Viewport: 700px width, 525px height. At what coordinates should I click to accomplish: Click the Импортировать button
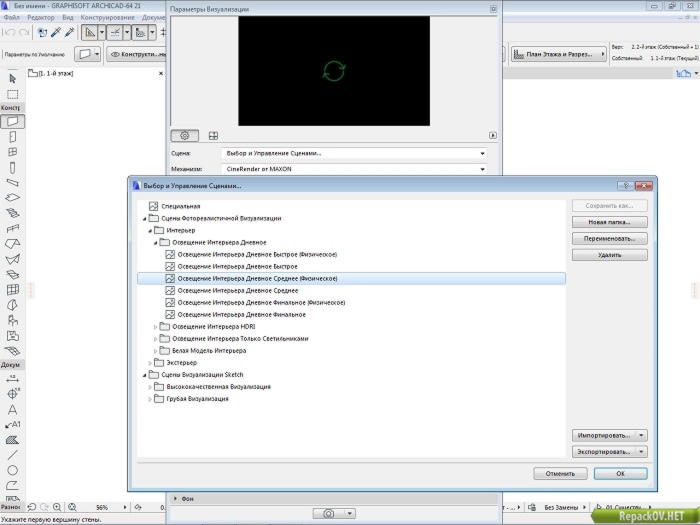604,435
